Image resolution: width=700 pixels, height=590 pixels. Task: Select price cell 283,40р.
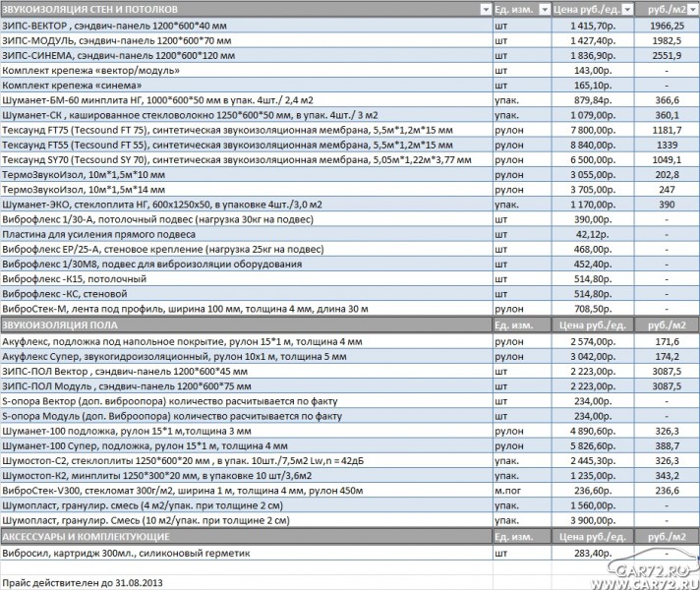(593, 554)
